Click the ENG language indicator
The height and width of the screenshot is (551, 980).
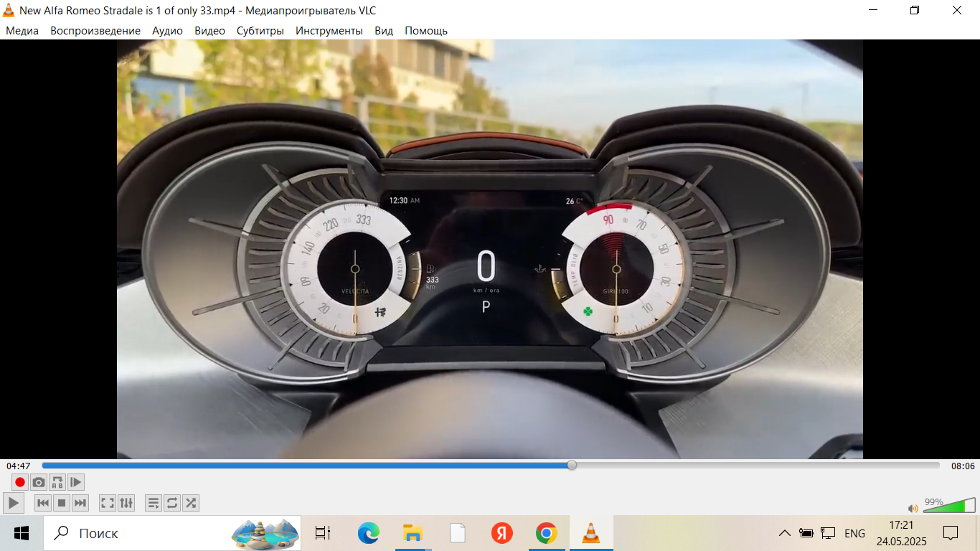coord(854,533)
